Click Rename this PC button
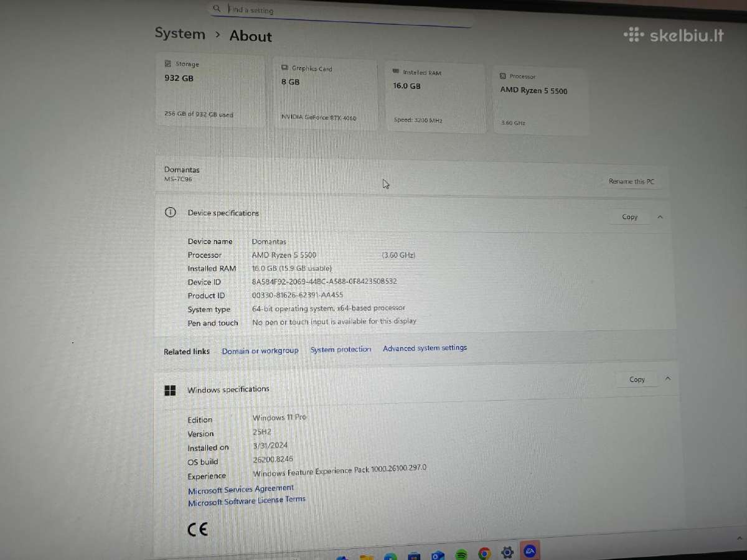This screenshot has height=560, width=747. (631, 182)
